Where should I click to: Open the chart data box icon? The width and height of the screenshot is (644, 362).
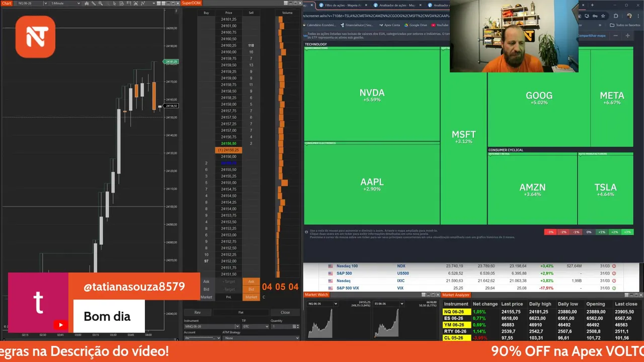(121, 3)
